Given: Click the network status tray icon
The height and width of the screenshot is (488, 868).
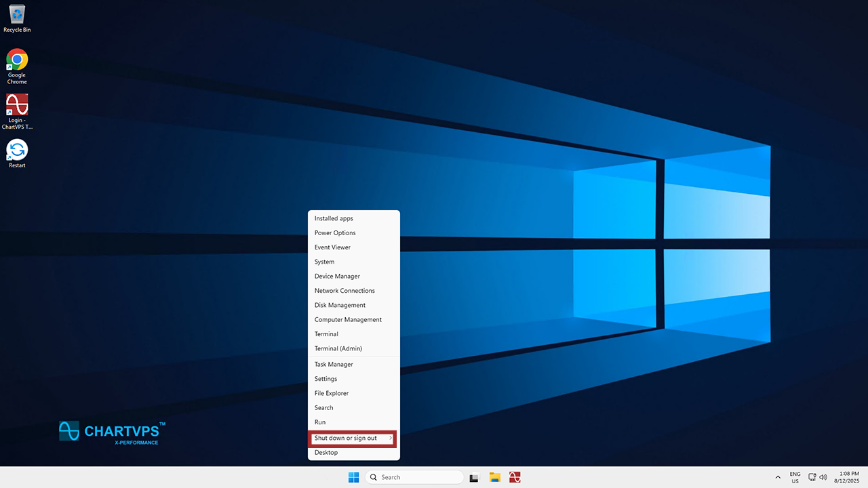Looking at the screenshot, I should (812, 477).
